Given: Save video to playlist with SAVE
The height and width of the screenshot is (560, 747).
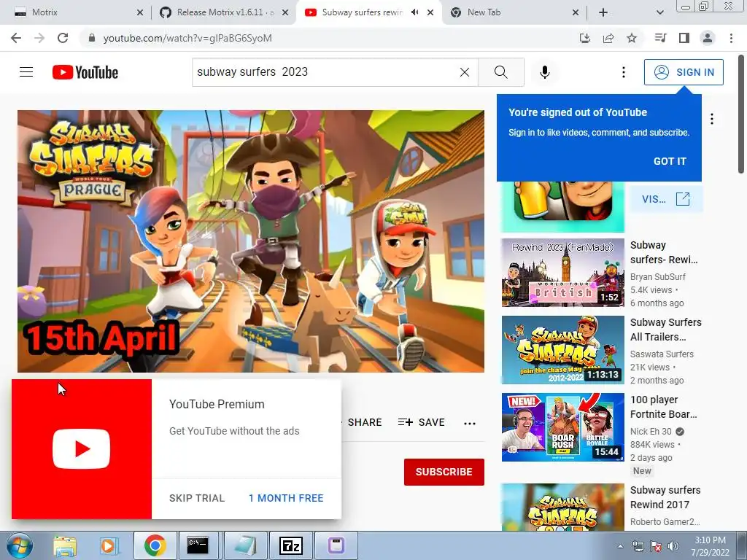Looking at the screenshot, I should click(422, 422).
